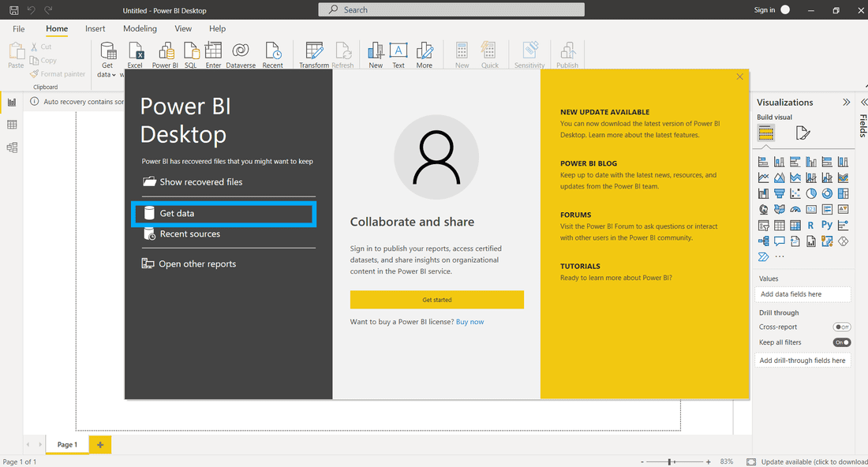Pick the line chart visual
This screenshot has width=868, height=467.
(x=763, y=177)
